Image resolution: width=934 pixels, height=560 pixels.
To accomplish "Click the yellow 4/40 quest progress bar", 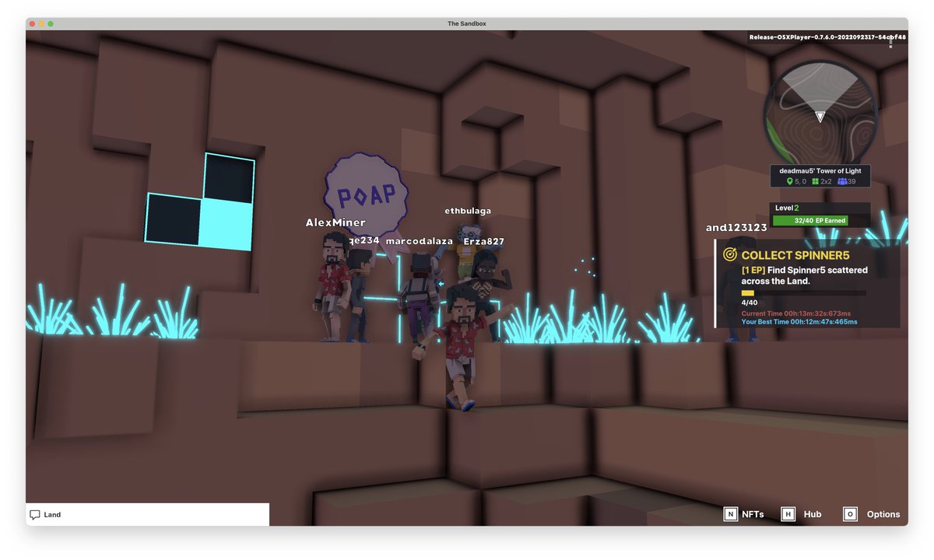I will [803, 293].
